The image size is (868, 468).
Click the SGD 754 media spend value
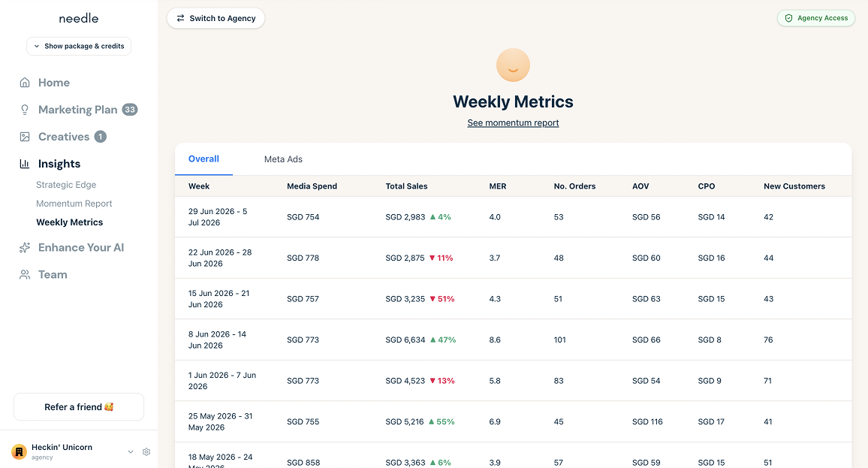point(303,217)
